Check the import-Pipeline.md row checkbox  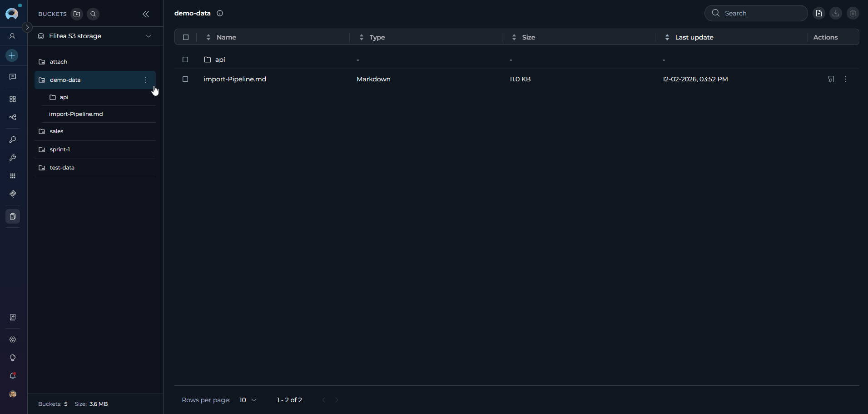tap(185, 79)
